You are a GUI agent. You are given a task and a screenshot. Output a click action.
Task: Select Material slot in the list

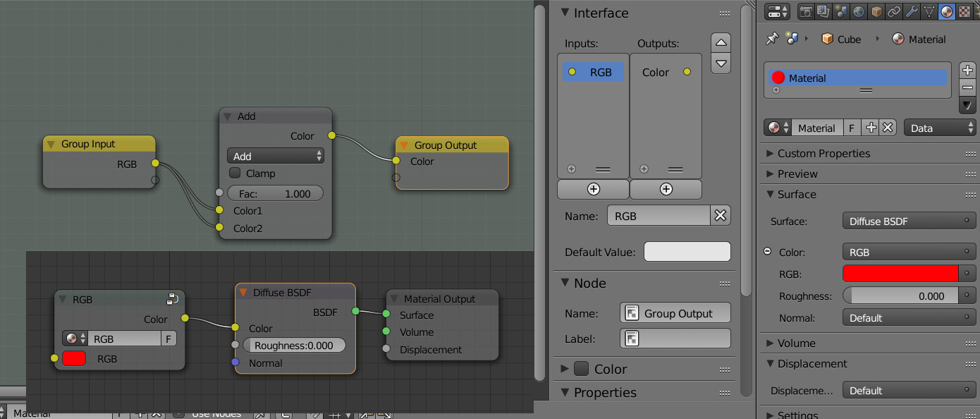[857, 78]
